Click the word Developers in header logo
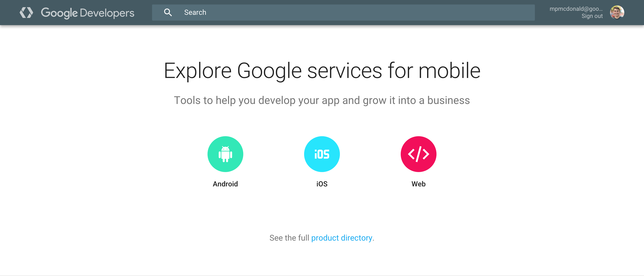The image size is (644, 276). click(107, 13)
